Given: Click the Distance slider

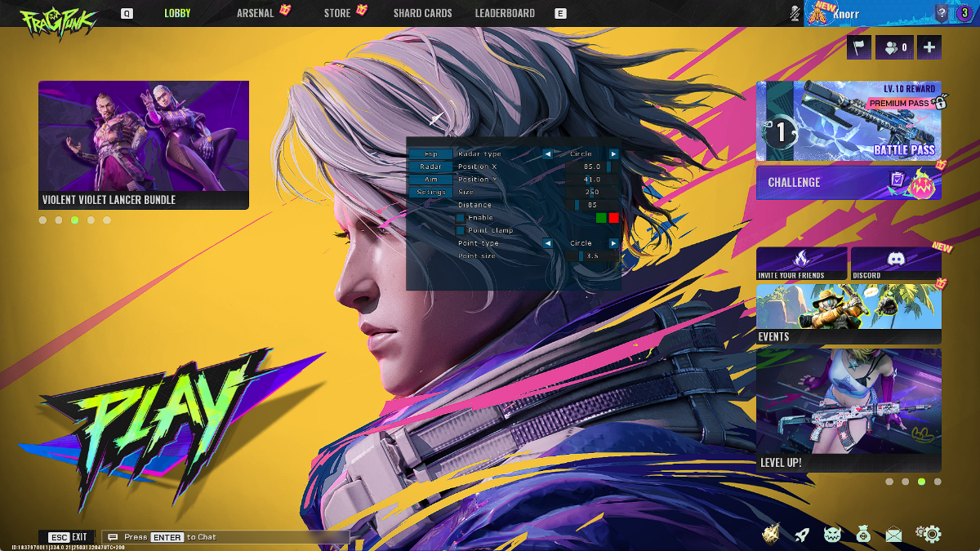Looking at the screenshot, I should [592, 205].
